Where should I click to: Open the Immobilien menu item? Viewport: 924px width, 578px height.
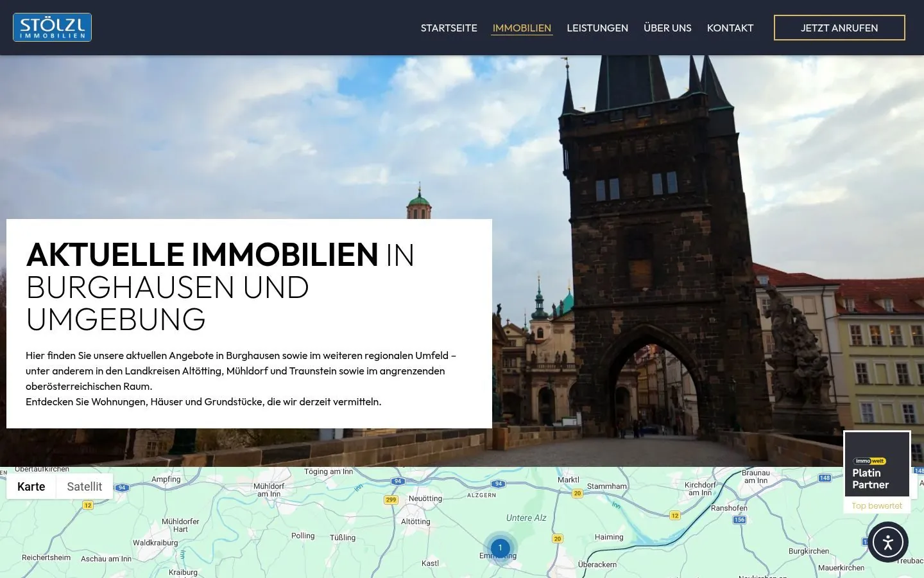click(x=522, y=28)
